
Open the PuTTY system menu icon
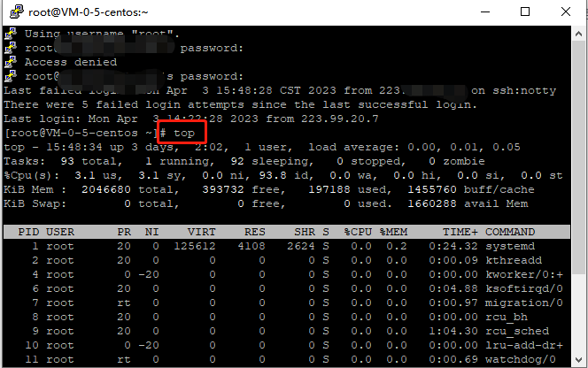tap(17, 12)
